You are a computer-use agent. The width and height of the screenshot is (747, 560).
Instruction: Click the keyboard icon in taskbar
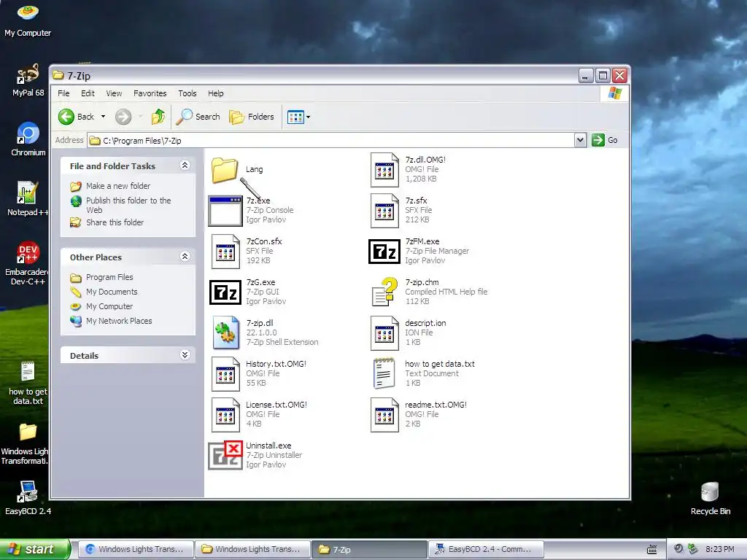click(x=652, y=550)
